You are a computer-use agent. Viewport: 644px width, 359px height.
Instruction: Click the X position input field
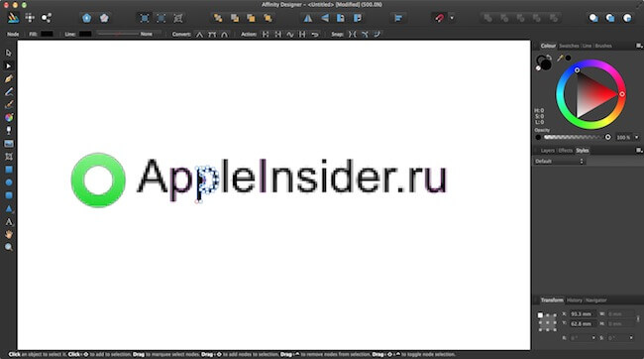(582, 314)
